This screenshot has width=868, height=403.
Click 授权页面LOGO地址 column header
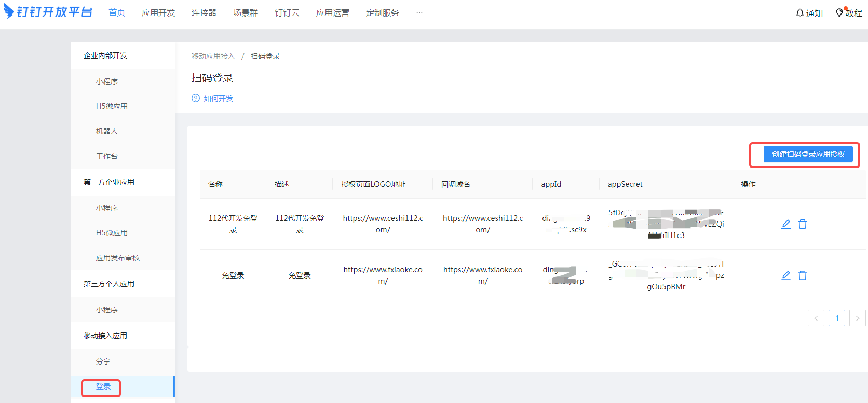[x=373, y=184]
